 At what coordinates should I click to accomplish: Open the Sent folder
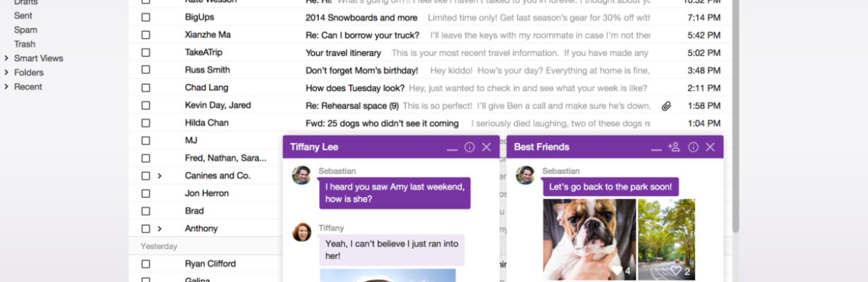(23, 16)
